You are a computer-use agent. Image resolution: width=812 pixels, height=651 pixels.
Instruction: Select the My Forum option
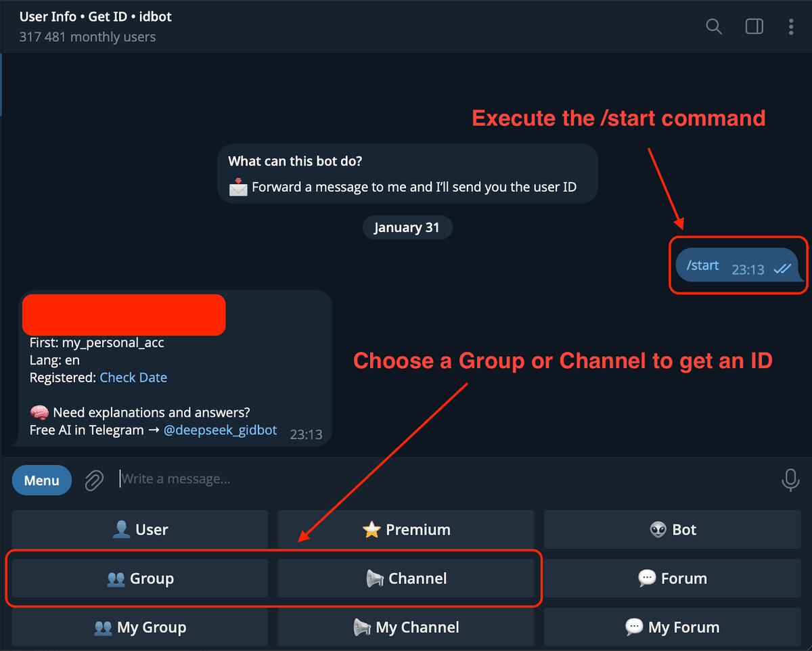pos(672,627)
